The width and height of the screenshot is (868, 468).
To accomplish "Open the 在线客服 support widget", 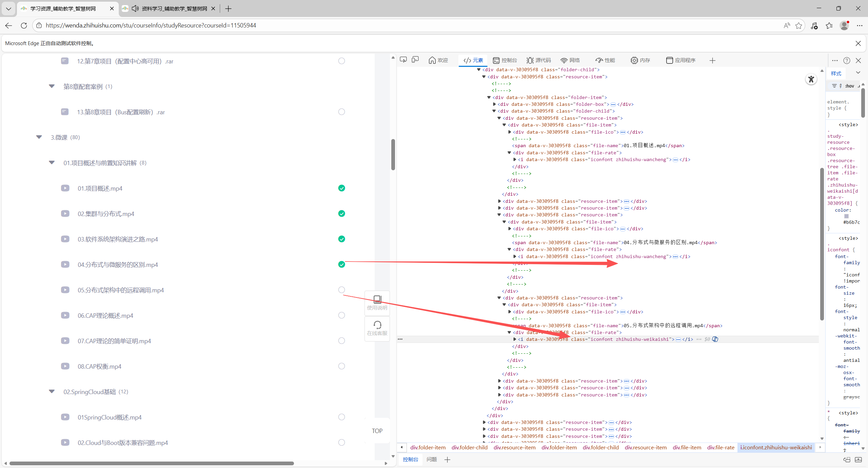I will pyautogui.click(x=377, y=328).
